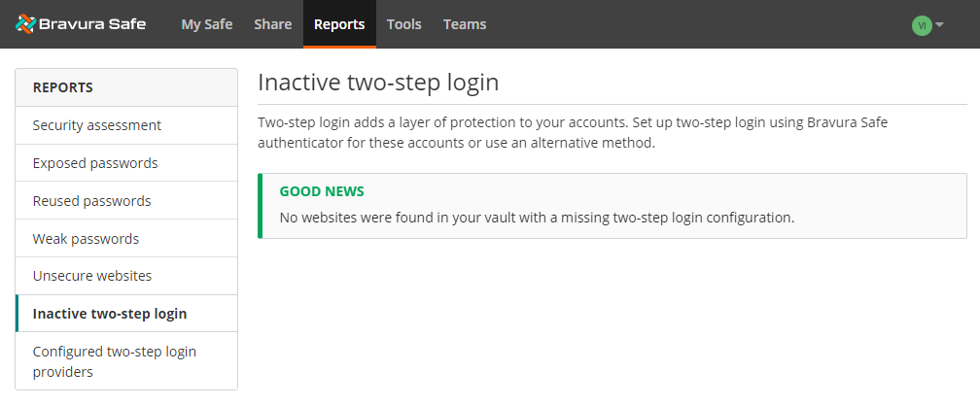Expand the account dropdown arrow
This screenshot has width=980, height=406.
(x=939, y=25)
